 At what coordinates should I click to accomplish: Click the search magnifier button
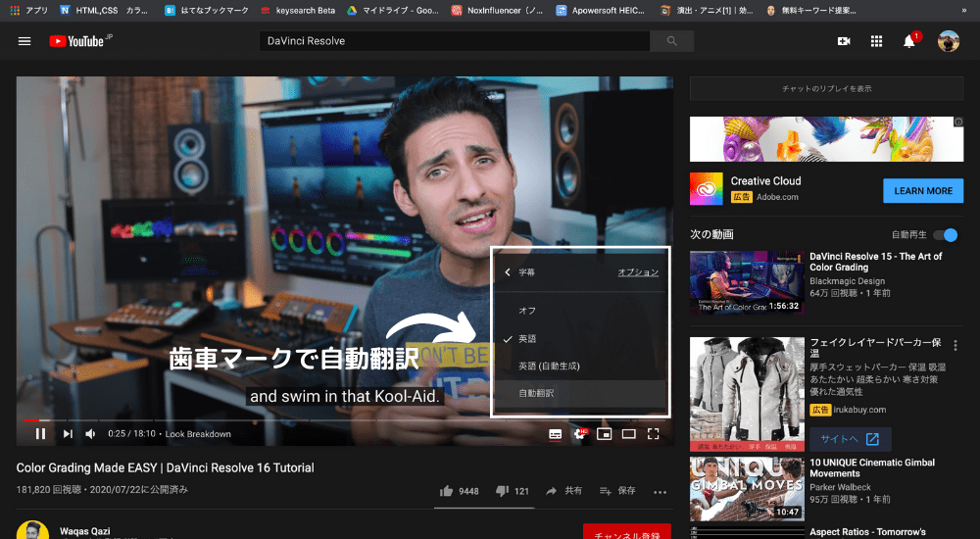[x=672, y=41]
